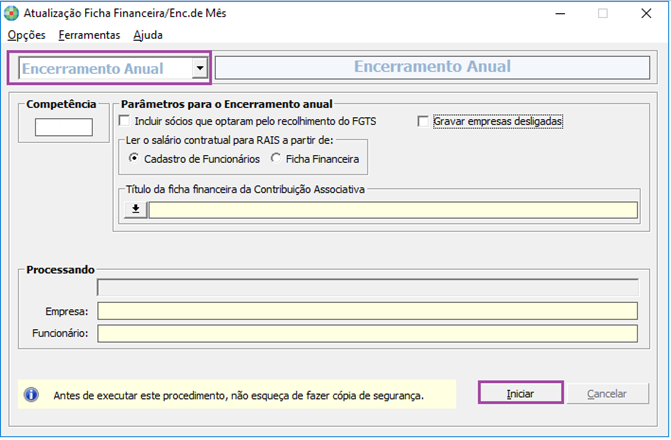Click the download arrow button for Título da ficha
Screen dimensions: 671x440
point(136,210)
